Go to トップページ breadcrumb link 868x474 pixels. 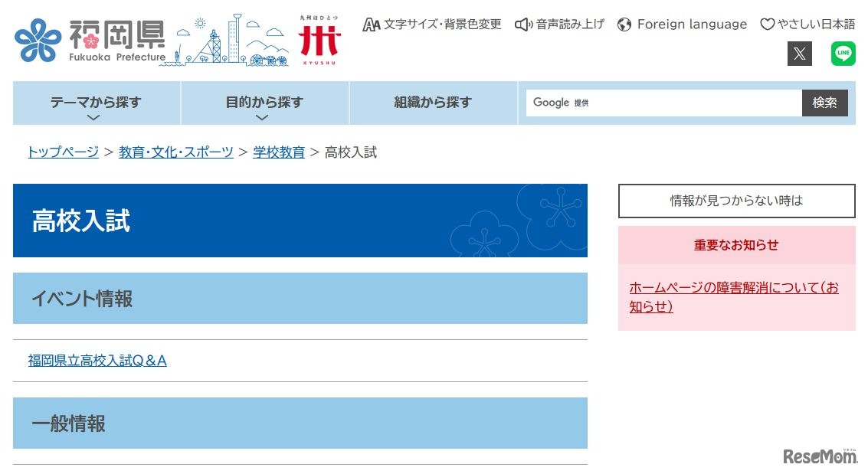pyautogui.click(x=63, y=152)
